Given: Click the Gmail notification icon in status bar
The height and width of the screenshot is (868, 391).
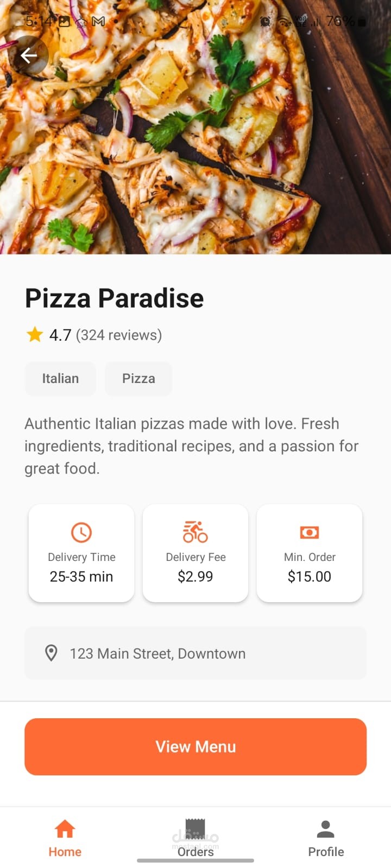Looking at the screenshot, I should point(98,22).
